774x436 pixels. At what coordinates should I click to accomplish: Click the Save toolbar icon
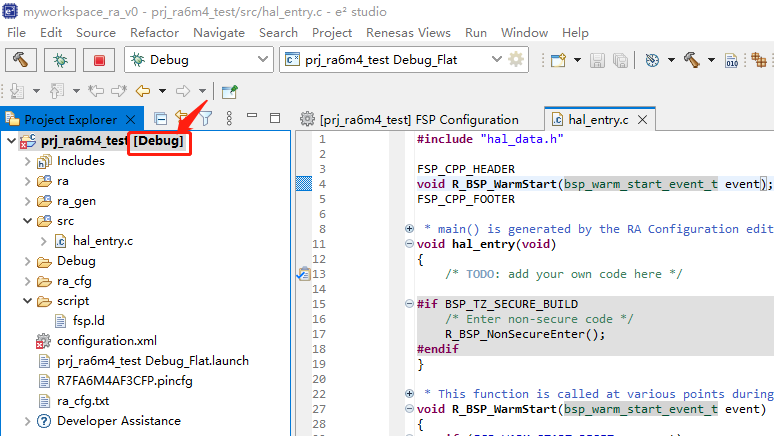coord(597,60)
